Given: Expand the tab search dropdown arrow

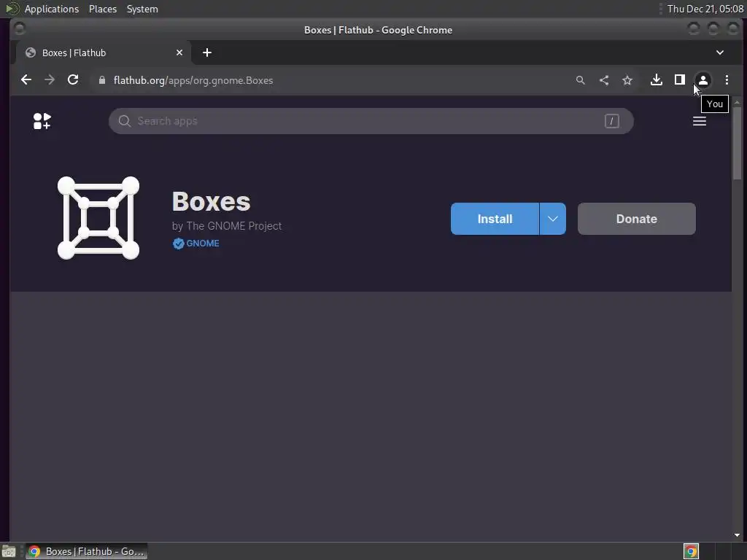Looking at the screenshot, I should 720,52.
